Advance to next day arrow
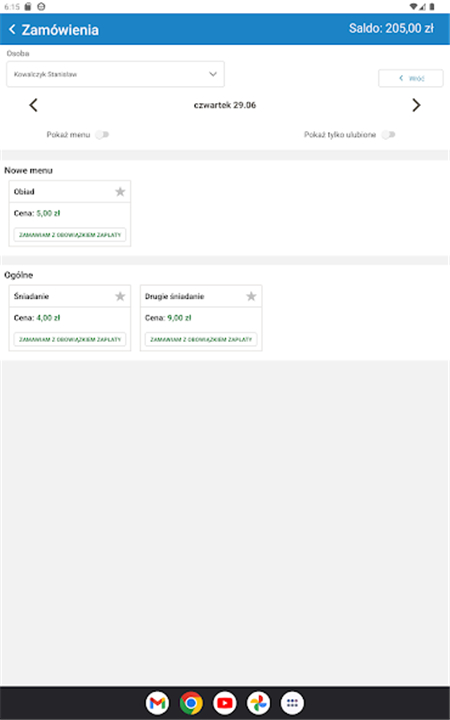The image size is (450, 720). point(416,105)
